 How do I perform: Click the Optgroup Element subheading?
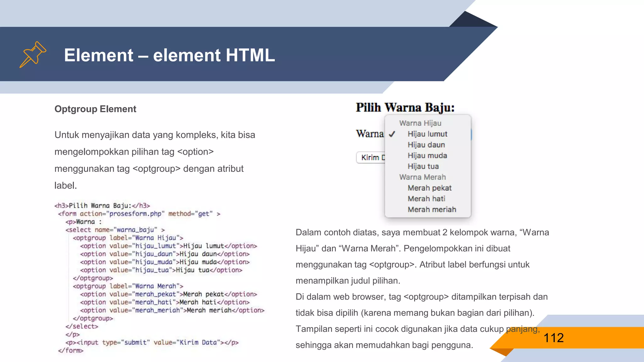[95, 109]
